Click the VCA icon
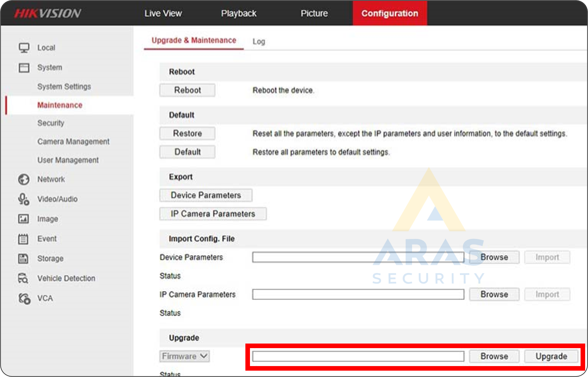The width and height of the screenshot is (588, 377). (x=24, y=298)
